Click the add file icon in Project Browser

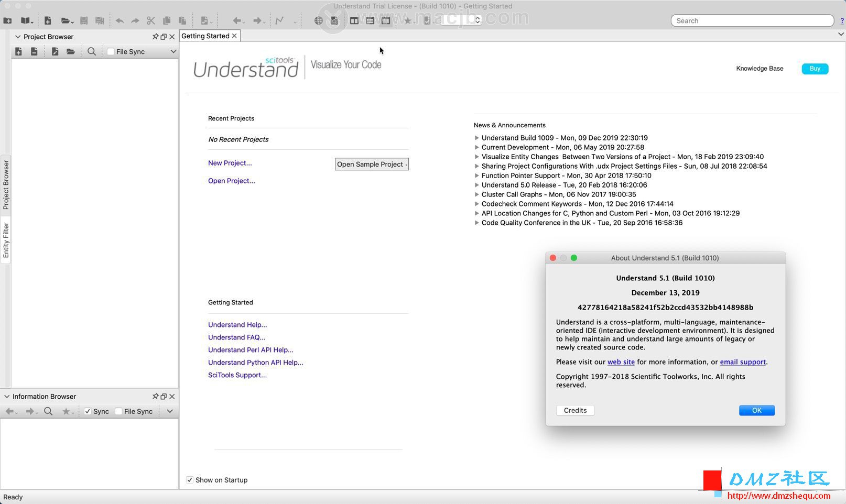18,51
